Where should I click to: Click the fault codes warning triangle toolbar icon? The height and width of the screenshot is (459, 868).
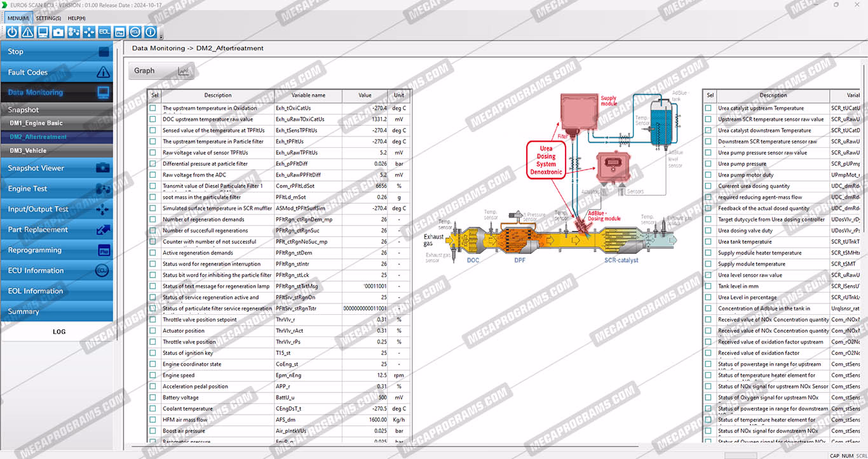coord(27,32)
